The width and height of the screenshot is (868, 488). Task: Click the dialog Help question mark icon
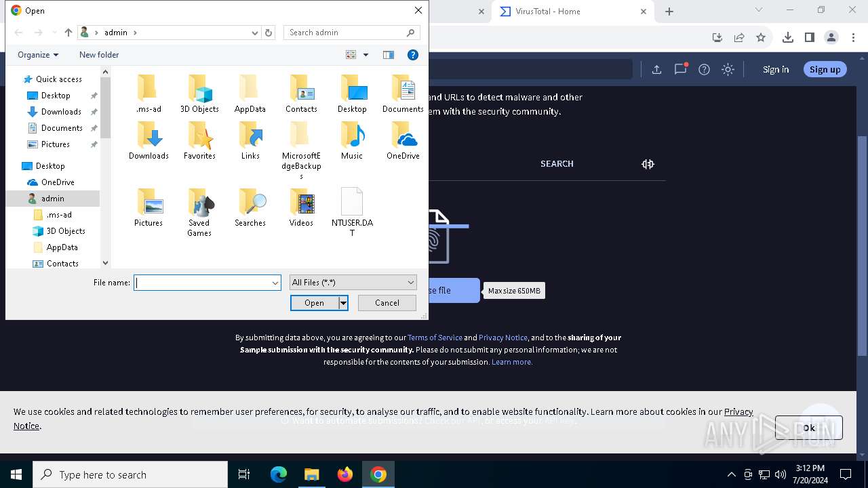coord(412,55)
